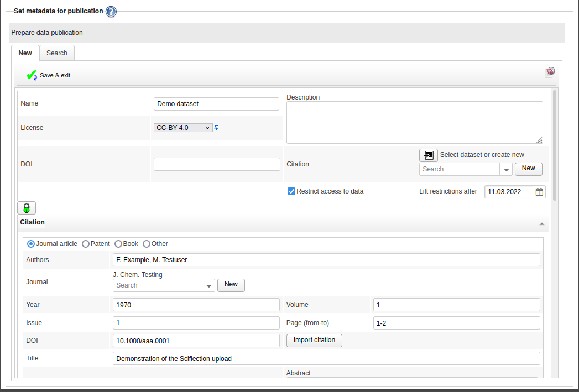
Task: Expand the Citation search dropdown arrow
Action: [x=505, y=170]
